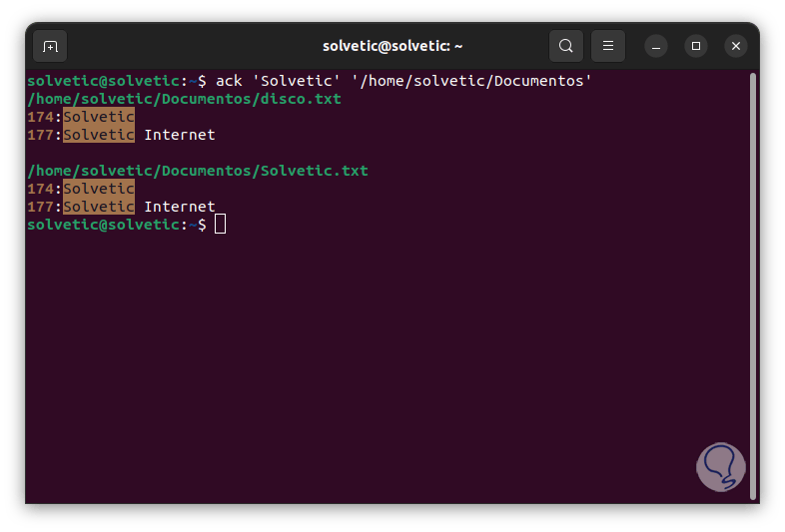Viewport: 785px width, 532px height.
Task: Maximize the terminal window
Action: click(696, 46)
